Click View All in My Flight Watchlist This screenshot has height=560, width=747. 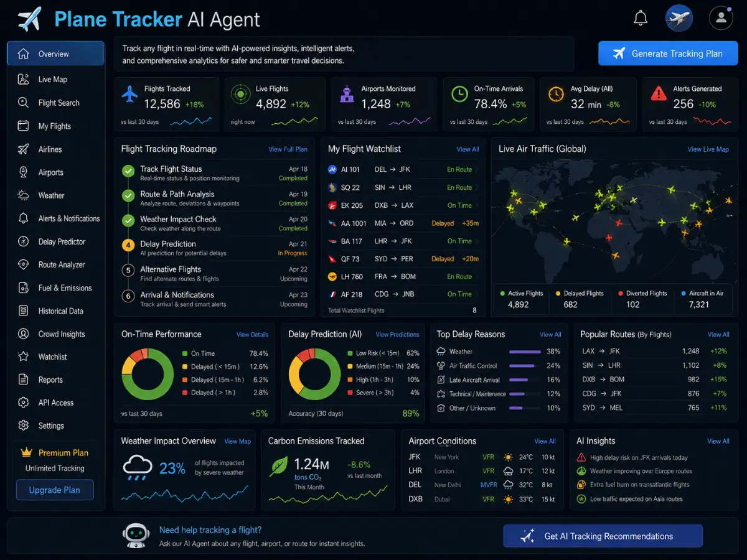pos(467,149)
